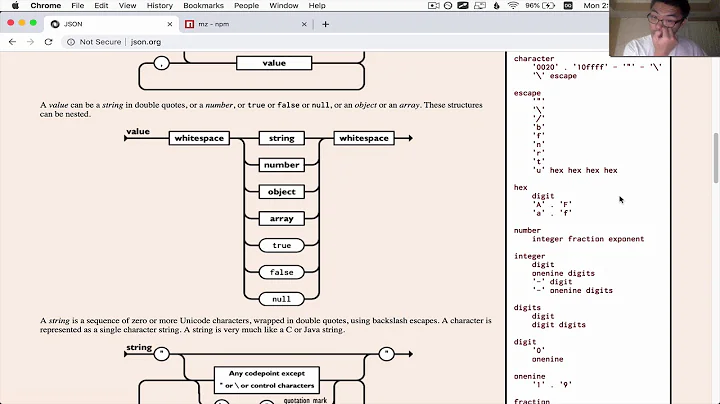Click the 'object' box in value diagram
Screen dimensions: 720x404
281,192
